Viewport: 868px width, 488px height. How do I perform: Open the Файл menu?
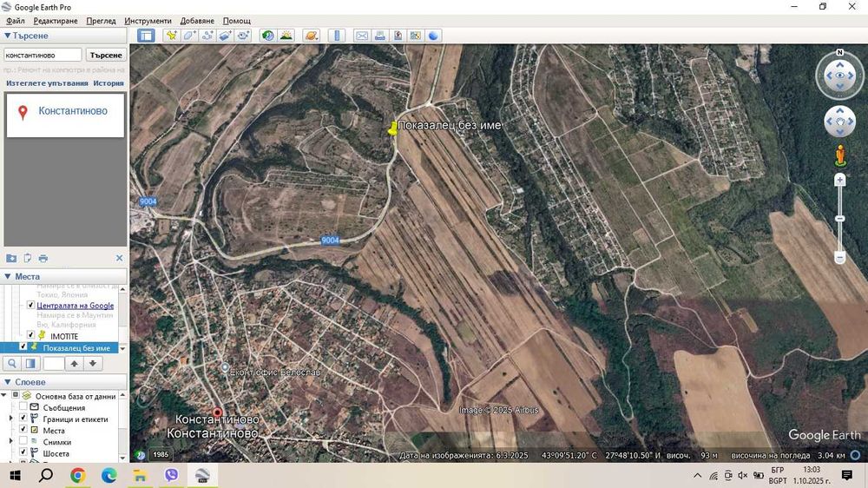click(15, 21)
